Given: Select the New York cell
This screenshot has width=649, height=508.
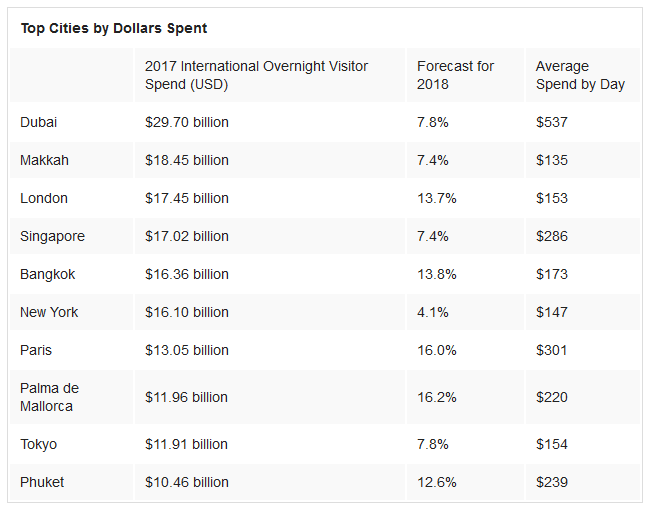Looking at the screenshot, I should 49,312.
